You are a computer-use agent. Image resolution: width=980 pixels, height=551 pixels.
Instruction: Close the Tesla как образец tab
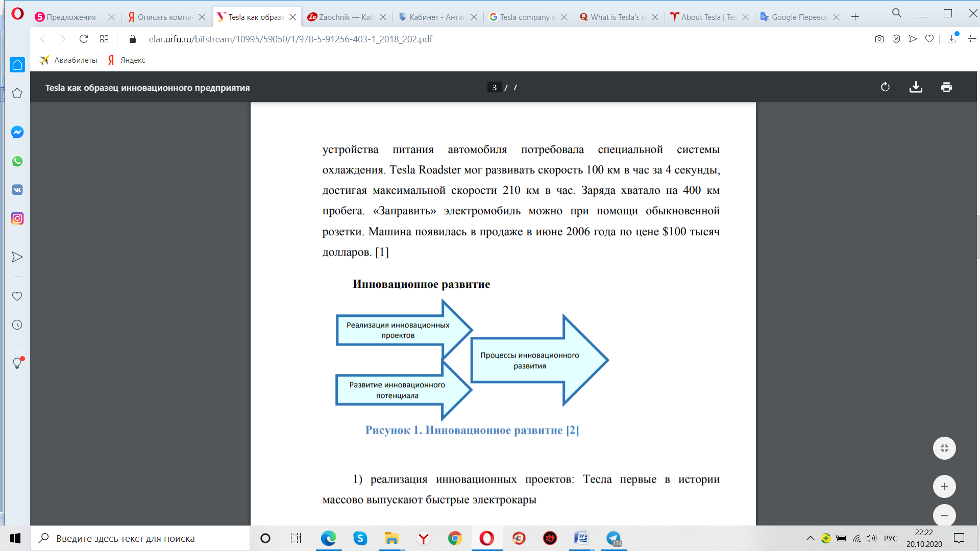click(x=293, y=17)
